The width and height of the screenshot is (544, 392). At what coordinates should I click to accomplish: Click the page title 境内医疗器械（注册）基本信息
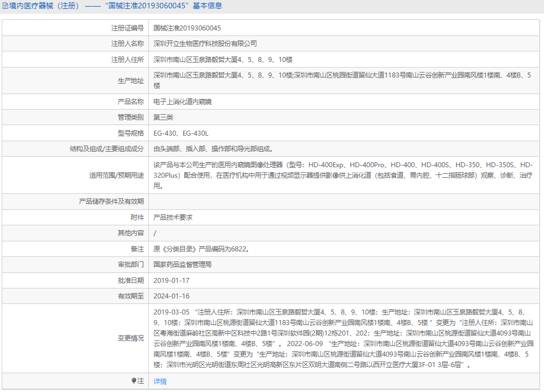(x=116, y=6)
